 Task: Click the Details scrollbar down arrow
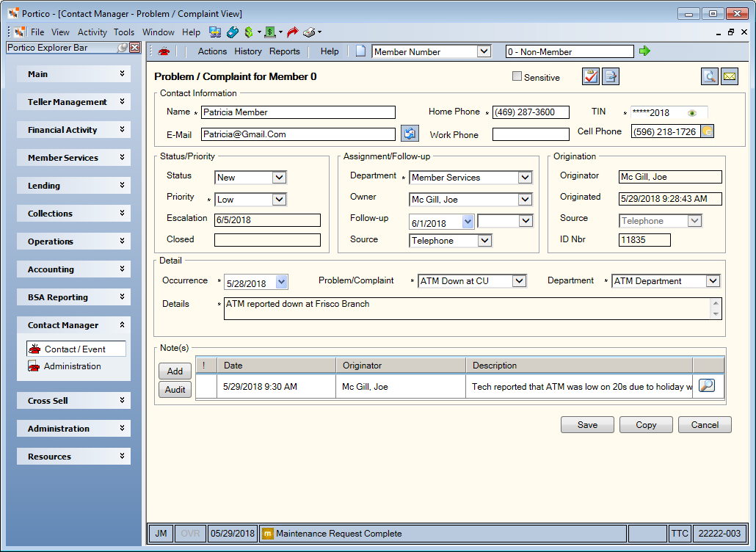716,314
